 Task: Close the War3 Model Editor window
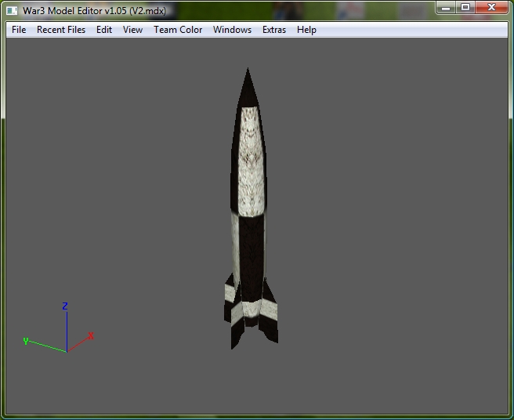click(491, 8)
